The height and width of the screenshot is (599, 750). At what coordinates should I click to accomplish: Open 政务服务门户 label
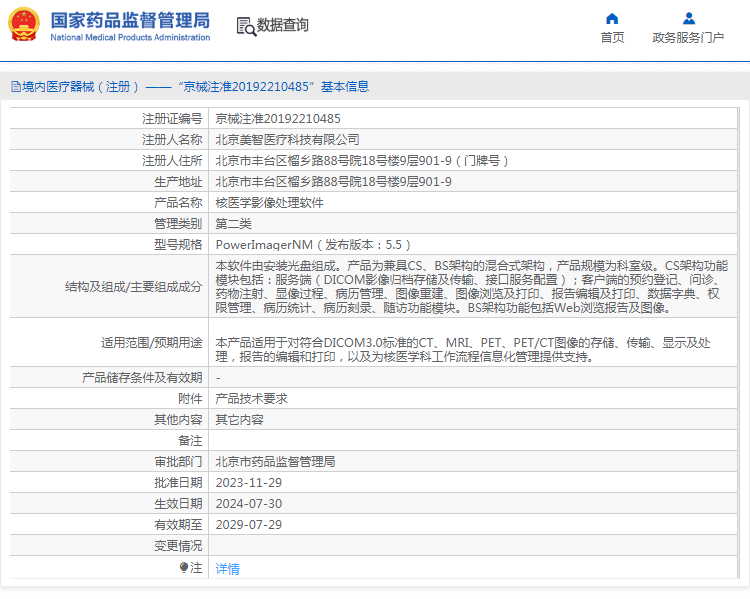tap(688, 37)
